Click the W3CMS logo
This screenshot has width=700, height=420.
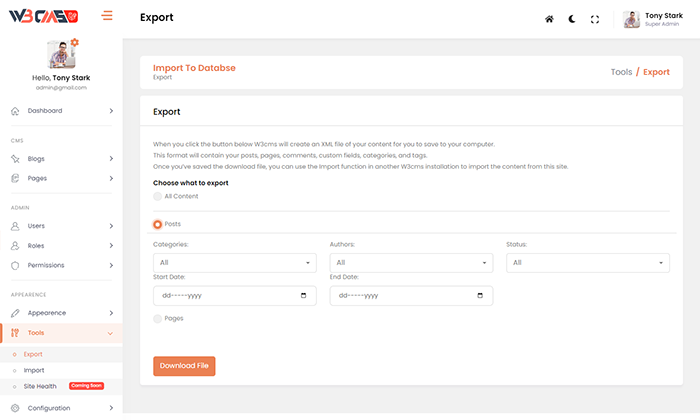coord(43,17)
